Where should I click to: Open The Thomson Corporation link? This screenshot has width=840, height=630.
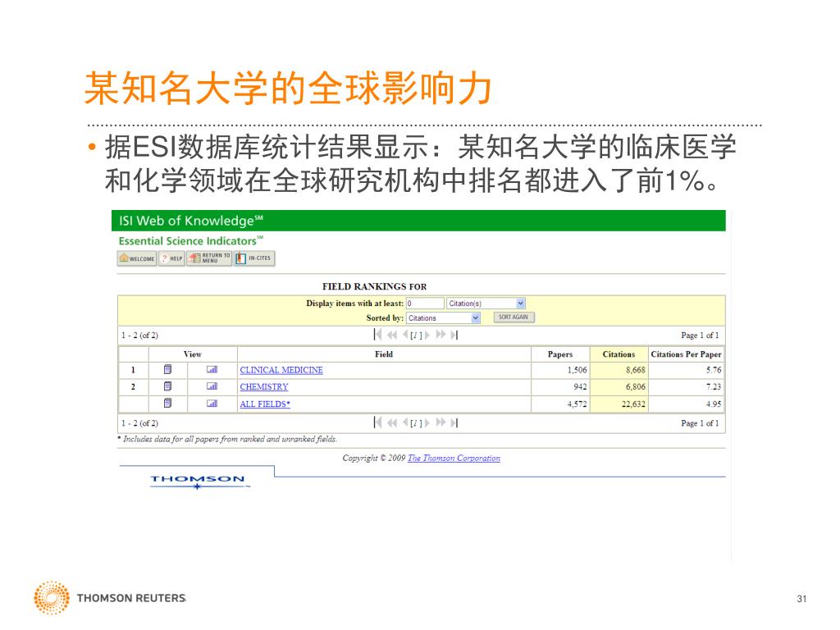(x=454, y=458)
